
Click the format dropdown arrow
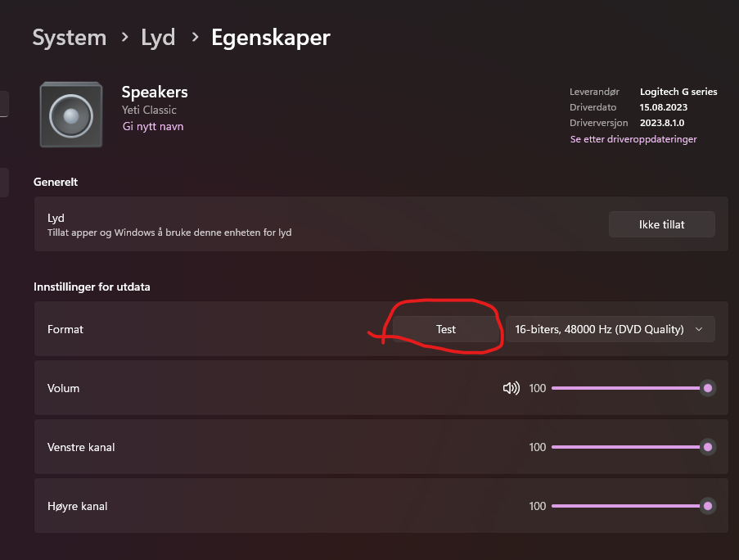click(699, 329)
